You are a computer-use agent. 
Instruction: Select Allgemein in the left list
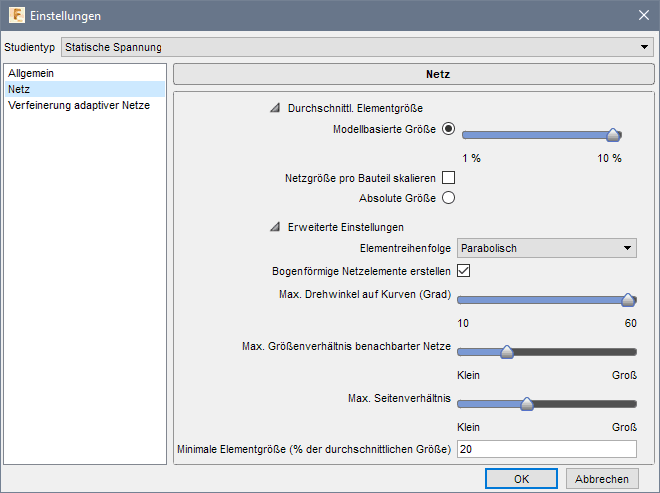pyautogui.click(x=31, y=74)
